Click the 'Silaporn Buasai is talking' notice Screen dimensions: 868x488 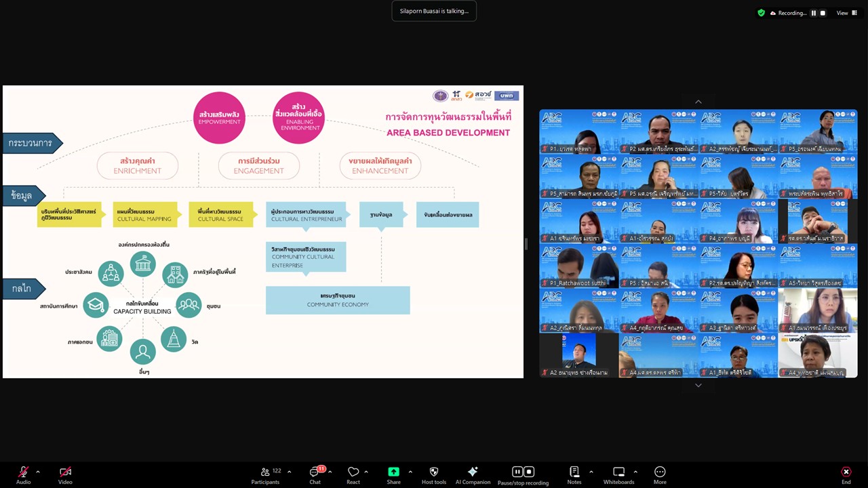434,11
